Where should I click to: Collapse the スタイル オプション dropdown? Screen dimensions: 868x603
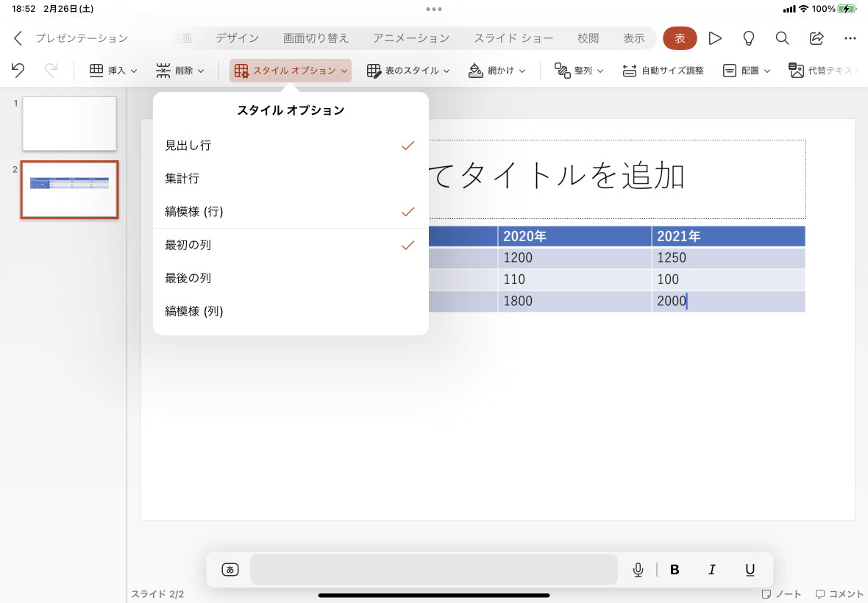pos(291,71)
